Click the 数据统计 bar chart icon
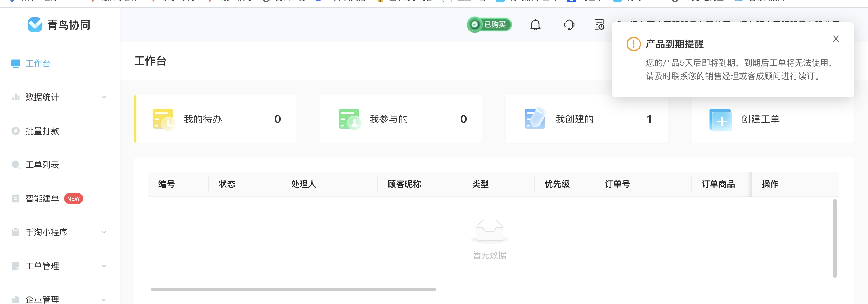This screenshot has height=304, width=868. [x=15, y=97]
